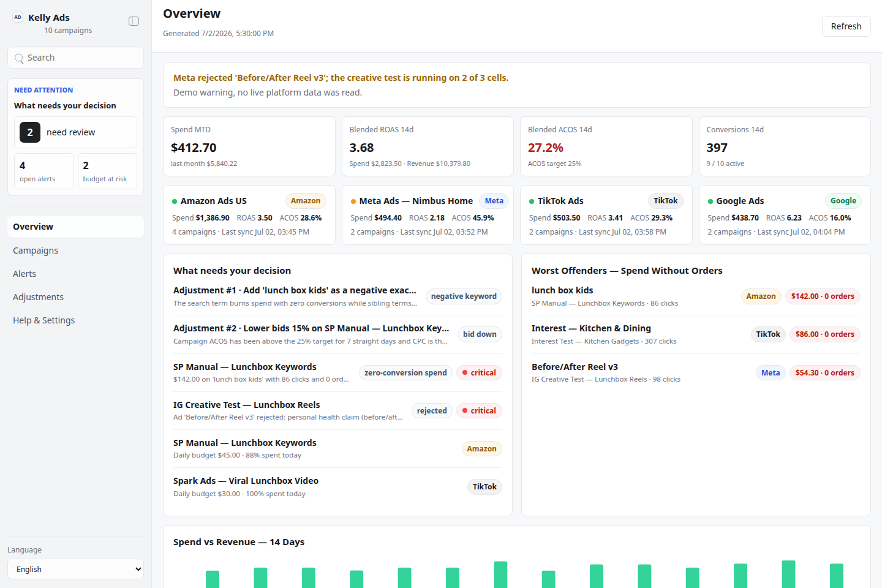The image size is (882, 588).
Task: Open the Adjustments section
Action: tap(75, 297)
